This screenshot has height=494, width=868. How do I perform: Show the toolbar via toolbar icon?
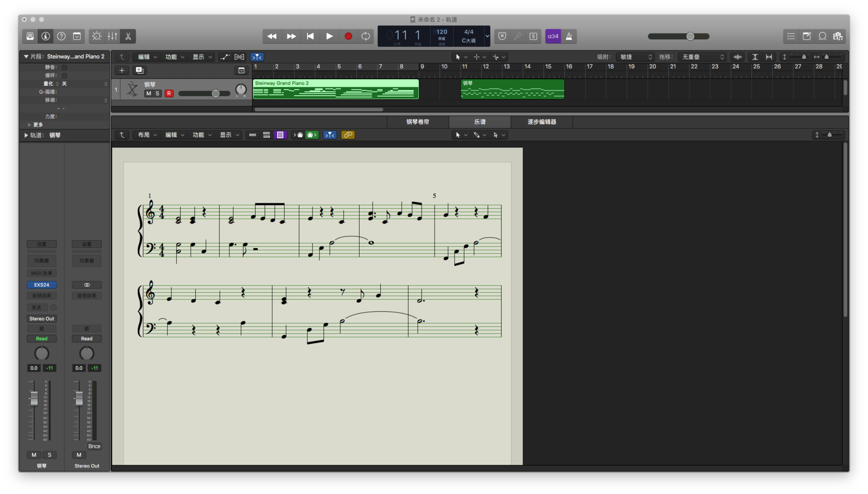click(77, 36)
